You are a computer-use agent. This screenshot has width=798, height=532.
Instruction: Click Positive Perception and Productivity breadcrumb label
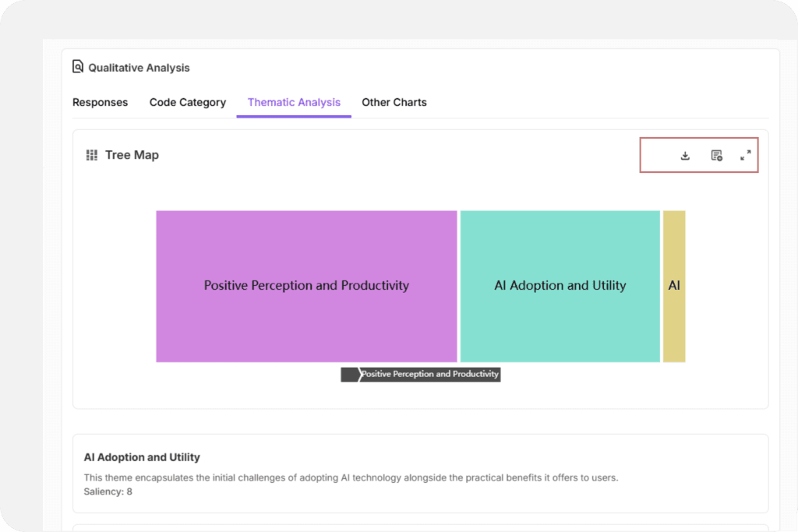pyautogui.click(x=429, y=375)
